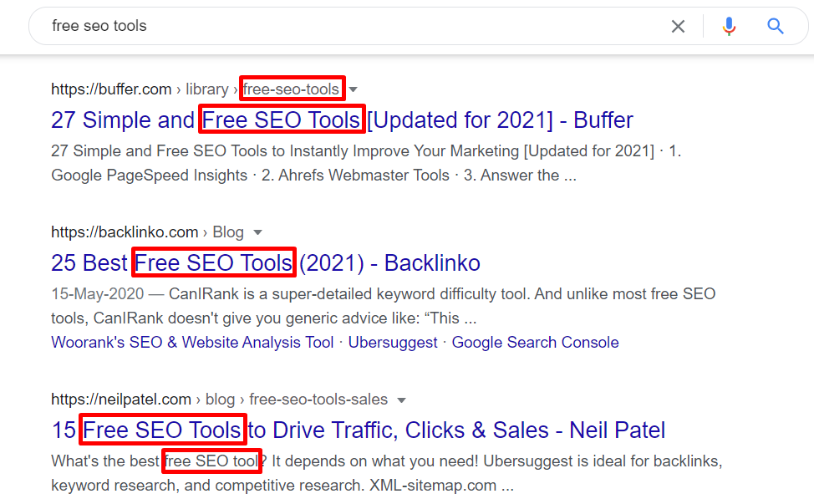Click the https://neilpatel.com breadcrumb URL

[x=121, y=400]
